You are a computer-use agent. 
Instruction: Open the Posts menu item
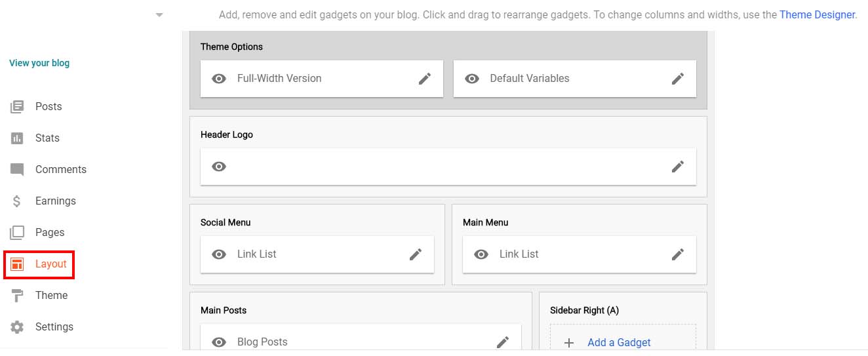pyautogui.click(x=49, y=107)
